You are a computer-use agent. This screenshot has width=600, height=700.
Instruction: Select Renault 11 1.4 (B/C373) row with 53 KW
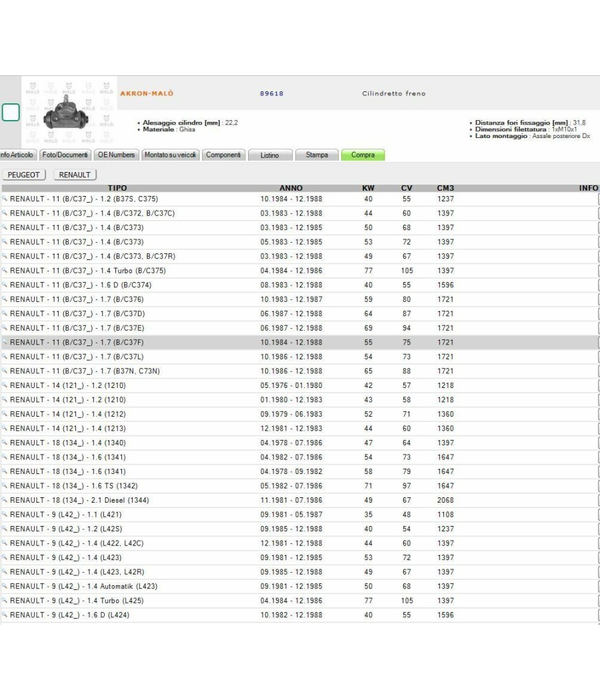[x=300, y=241]
